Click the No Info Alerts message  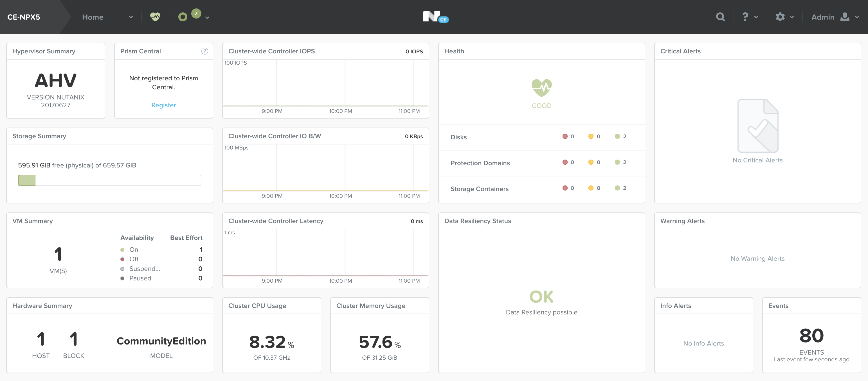click(703, 343)
